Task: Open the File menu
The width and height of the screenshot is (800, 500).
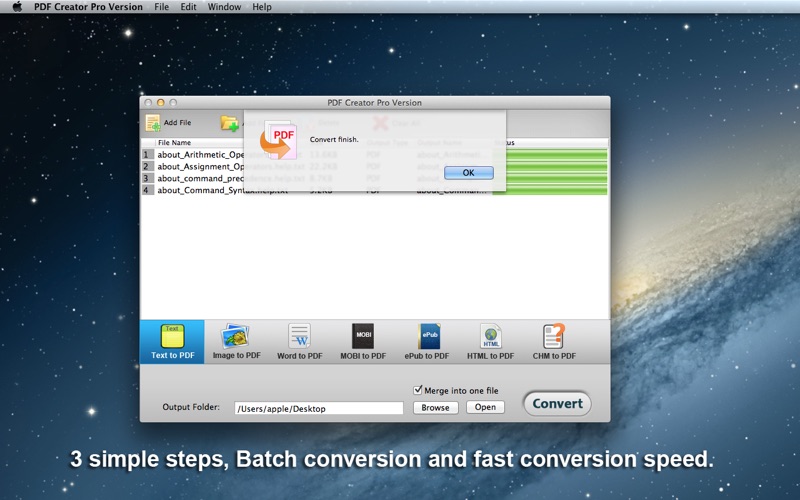Action: click(x=161, y=7)
